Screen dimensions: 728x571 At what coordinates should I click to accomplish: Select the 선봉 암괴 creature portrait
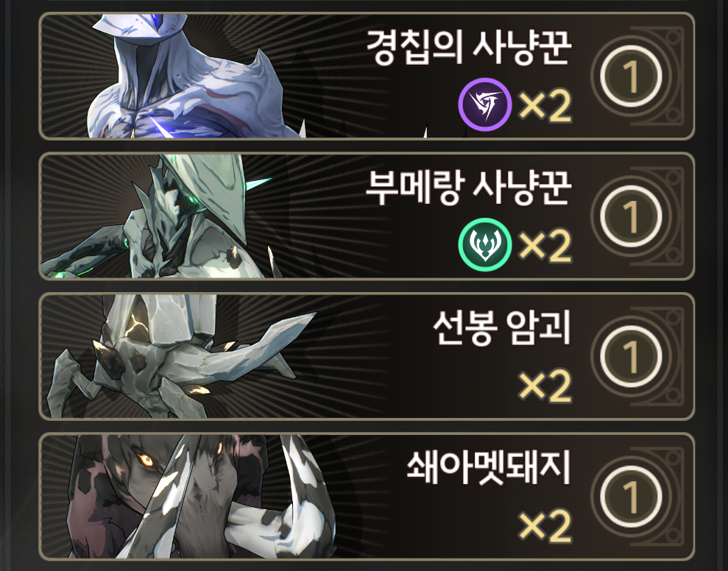[181, 357]
